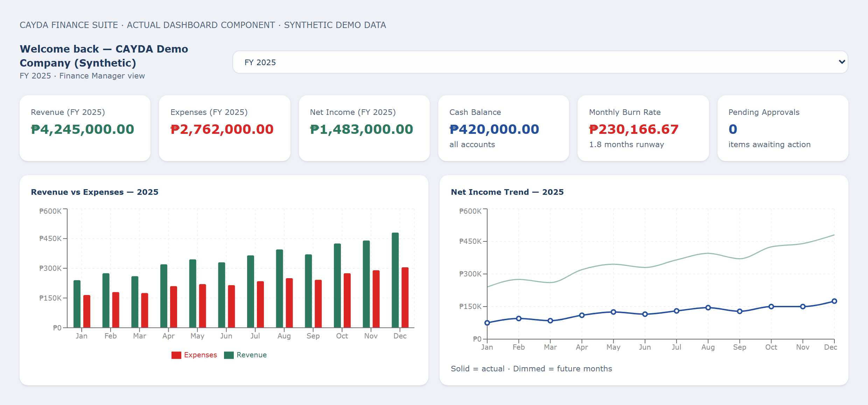Click the Aug data point on net income line
Screen dimensions: 868x405
click(708, 308)
